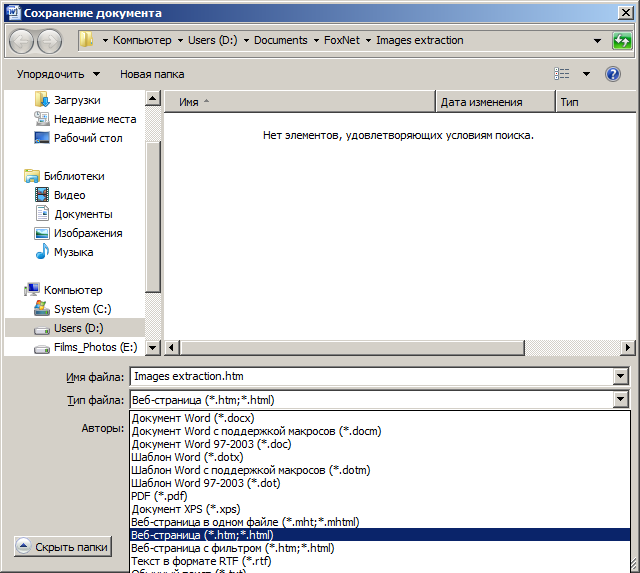Click the Back navigation arrow button
The height and width of the screenshot is (573, 640).
21,41
